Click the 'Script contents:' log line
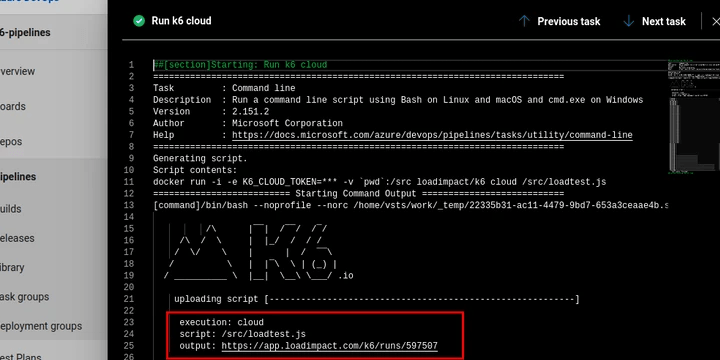This screenshot has width=720, height=360. click(195, 170)
